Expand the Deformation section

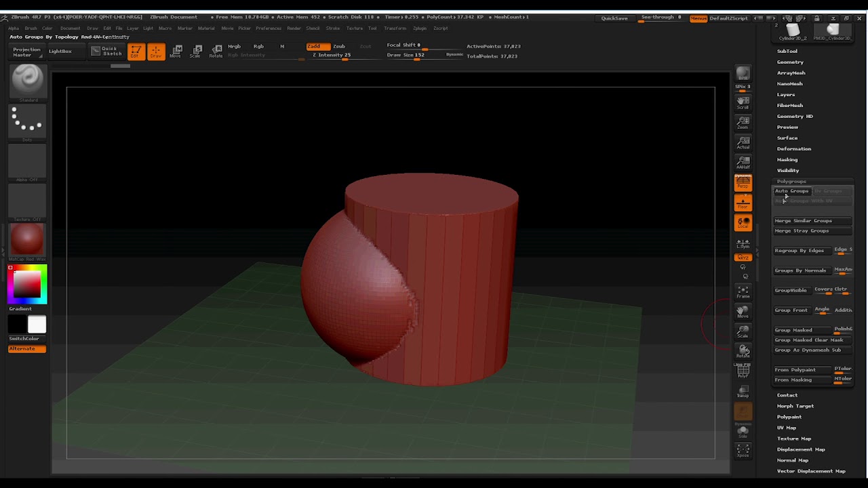point(794,148)
